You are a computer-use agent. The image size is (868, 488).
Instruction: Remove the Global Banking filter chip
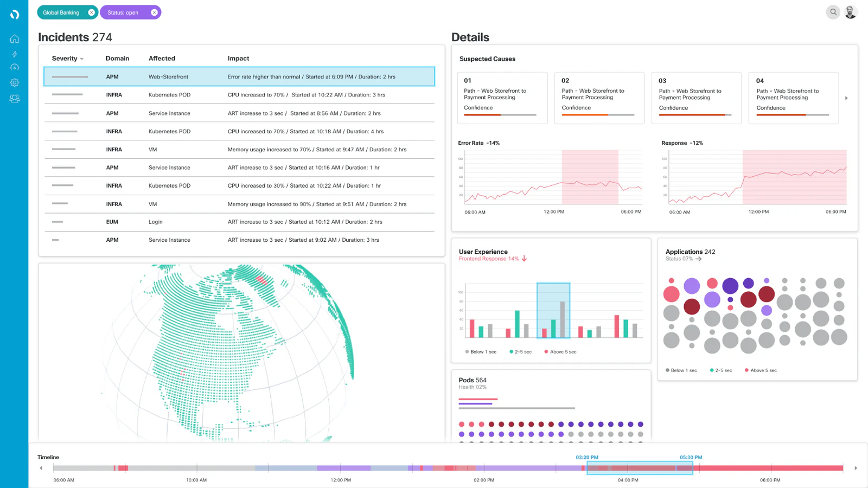[x=91, y=12]
